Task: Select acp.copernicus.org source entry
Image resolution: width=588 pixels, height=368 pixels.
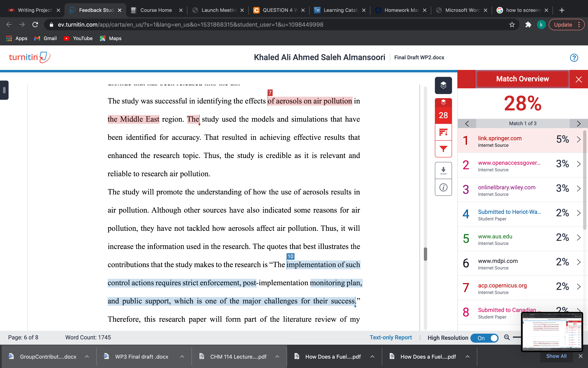Action: coord(520,288)
